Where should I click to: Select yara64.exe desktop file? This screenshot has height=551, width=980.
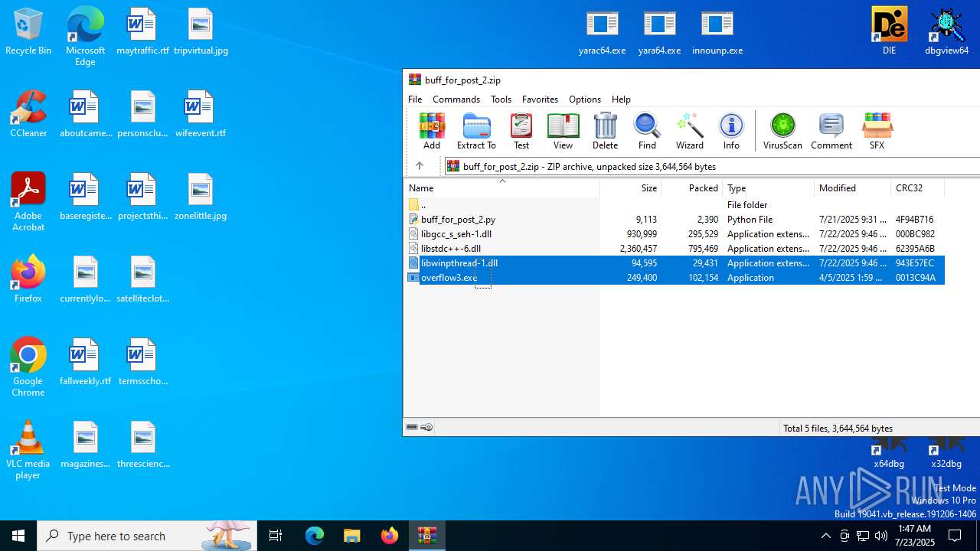pos(659,32)
